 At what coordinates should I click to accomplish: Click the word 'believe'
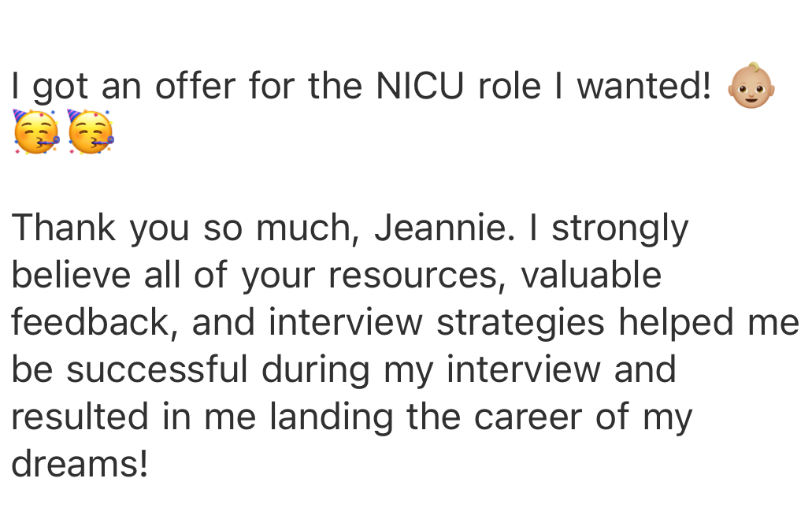coord(71,274)
